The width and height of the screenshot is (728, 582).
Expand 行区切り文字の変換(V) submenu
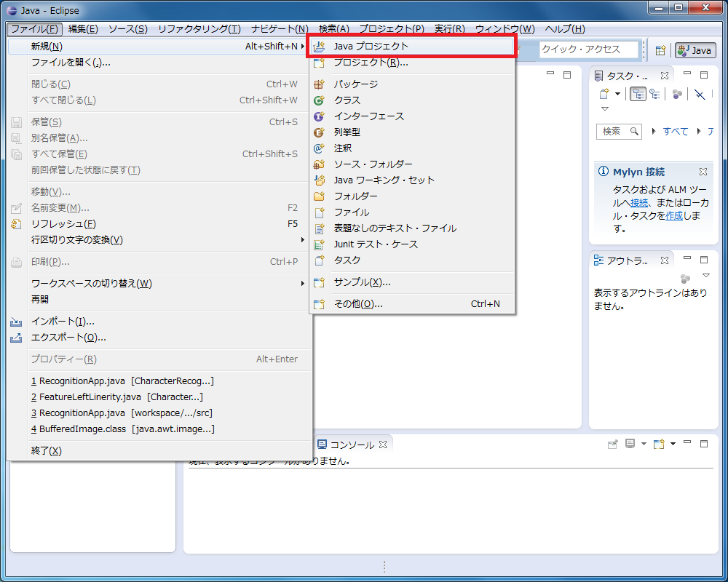pos(303,240)
